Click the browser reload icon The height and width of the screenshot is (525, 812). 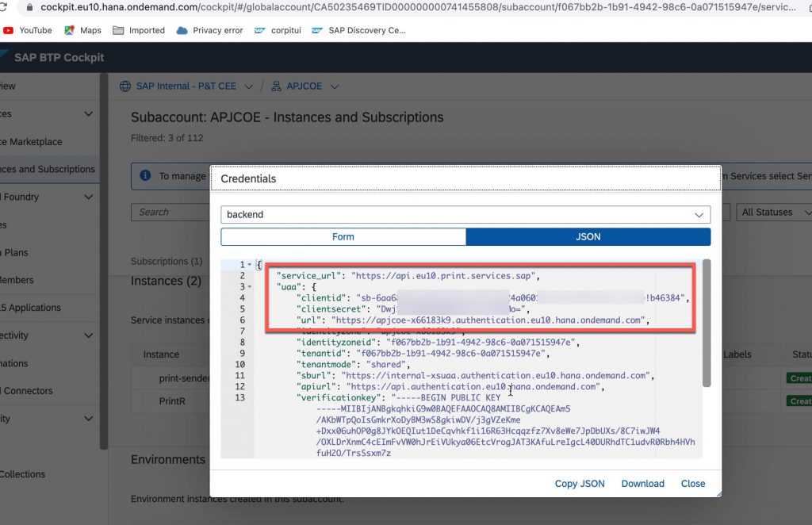[x=3, y=7]
